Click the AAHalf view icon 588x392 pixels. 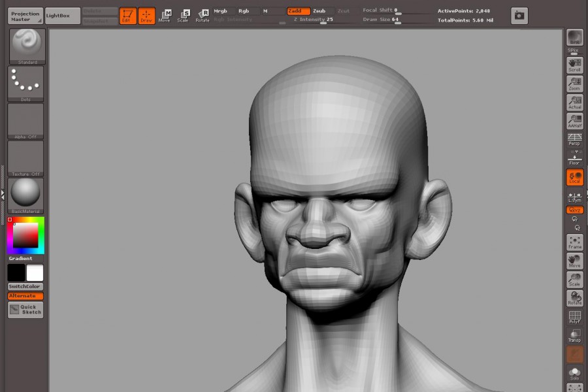[575, 121]
